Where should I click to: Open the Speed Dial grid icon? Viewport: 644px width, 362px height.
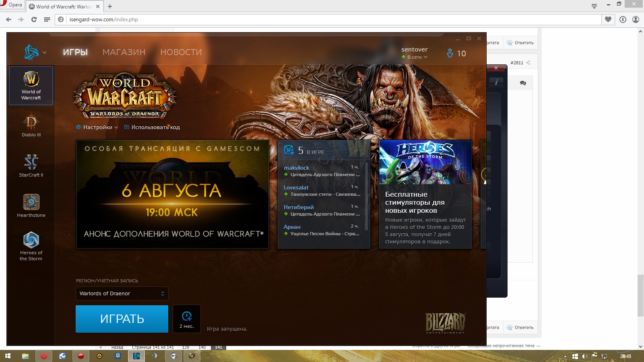(47, 19)
